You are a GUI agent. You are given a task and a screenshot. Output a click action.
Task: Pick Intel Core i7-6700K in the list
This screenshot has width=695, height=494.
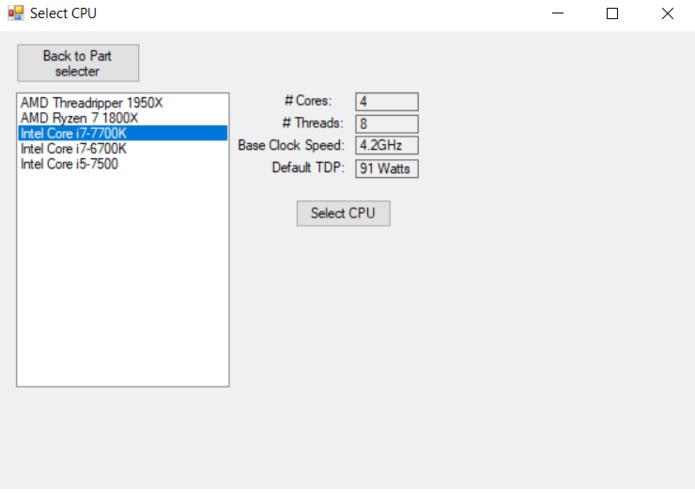[123, 148]
